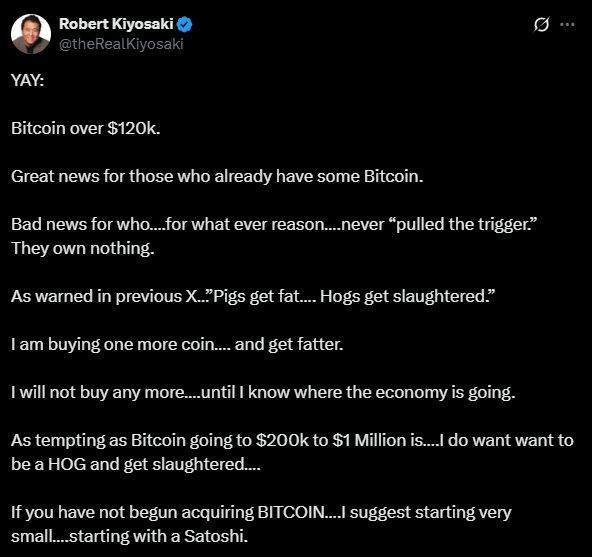Viewport: 592px width, 557px height.
Task: Open the @theRealKiyosaki handle link
Action: click(121, 44)
